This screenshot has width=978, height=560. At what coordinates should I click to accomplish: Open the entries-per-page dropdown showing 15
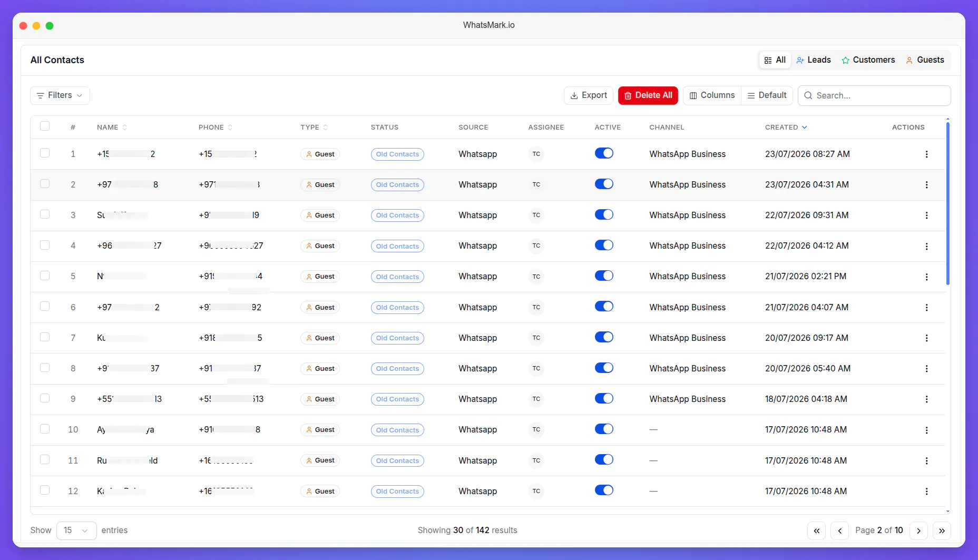76,530
